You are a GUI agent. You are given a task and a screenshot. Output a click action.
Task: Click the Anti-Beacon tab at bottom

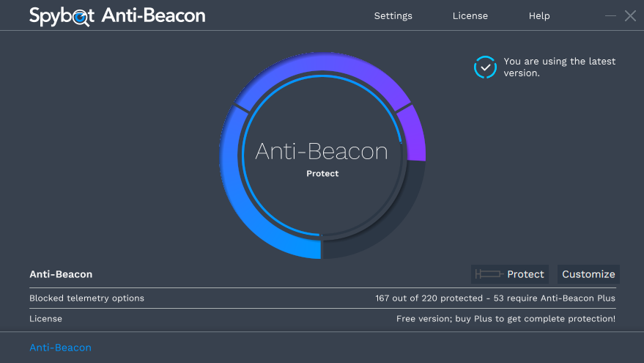click(60, 348)
